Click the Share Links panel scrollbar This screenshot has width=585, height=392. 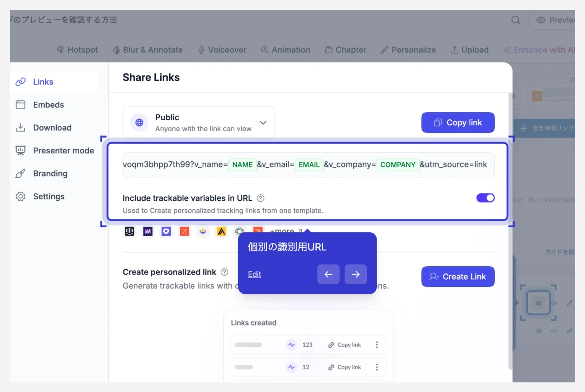[511, 231]
